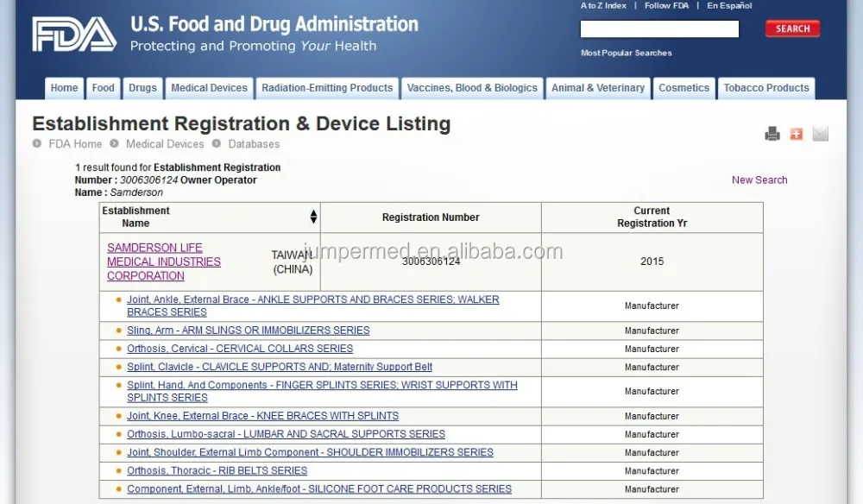Switch to the Food tab
The height and width of the screenshot is (504, 863).
pos(103,88)
